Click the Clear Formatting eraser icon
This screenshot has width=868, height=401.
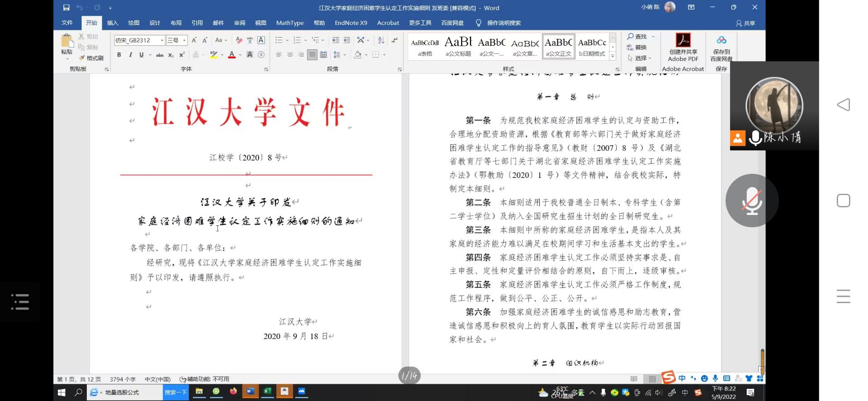point(239,40)
